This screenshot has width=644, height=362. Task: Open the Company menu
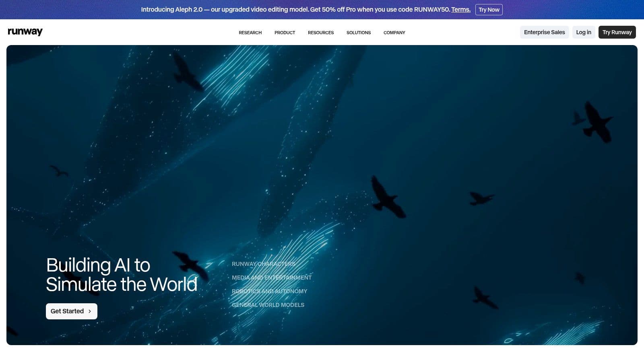[394, 33]
